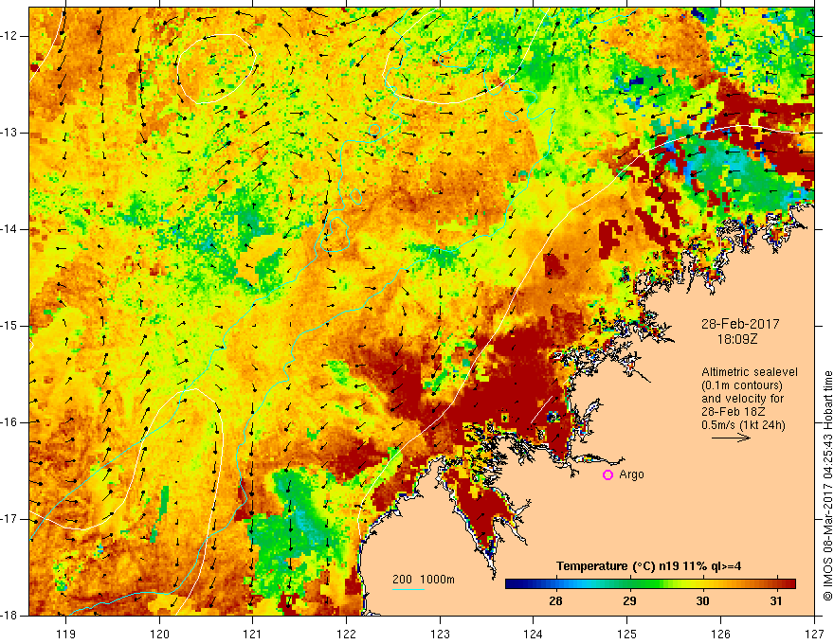Click the magenta Argo float marker

607,475
